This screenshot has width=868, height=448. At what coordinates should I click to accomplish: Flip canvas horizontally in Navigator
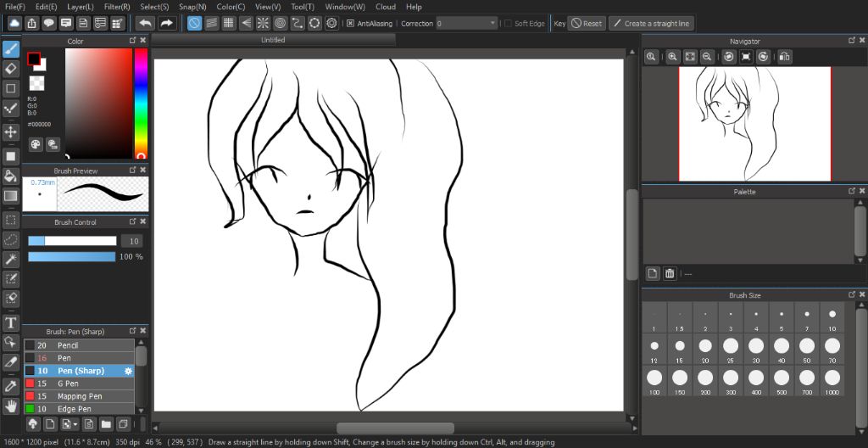[x=784, y=57]
